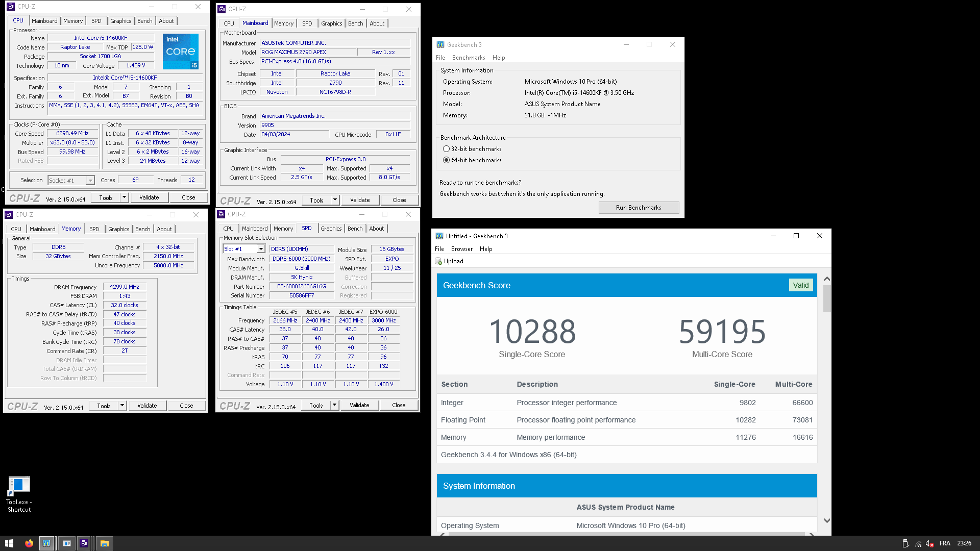Click the scroll down arrow in Geekbench results

827,521
